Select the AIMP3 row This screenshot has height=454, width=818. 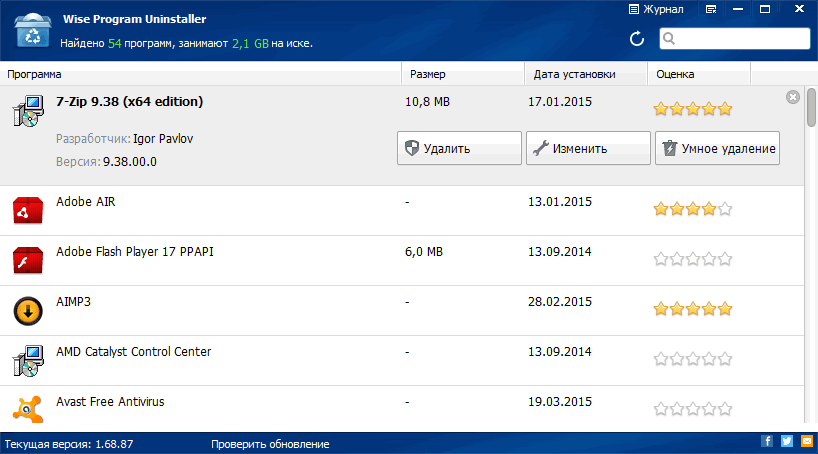(x=402, y=310)
